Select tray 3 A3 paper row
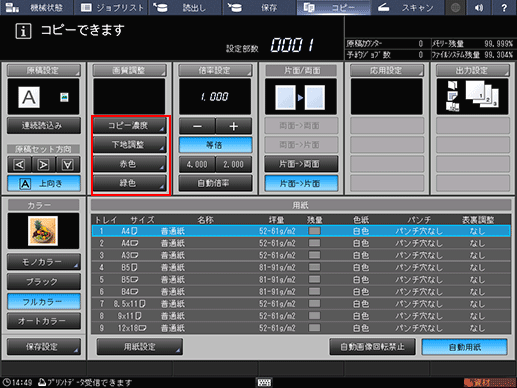Viewport: 517px width, 388px height. 301,255
